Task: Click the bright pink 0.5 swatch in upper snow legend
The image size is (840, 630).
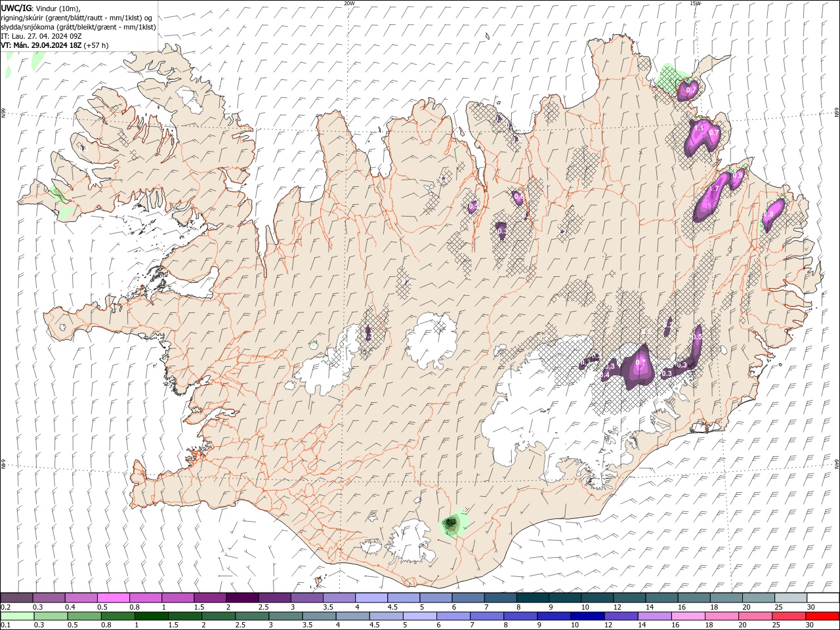Action: 113,597
